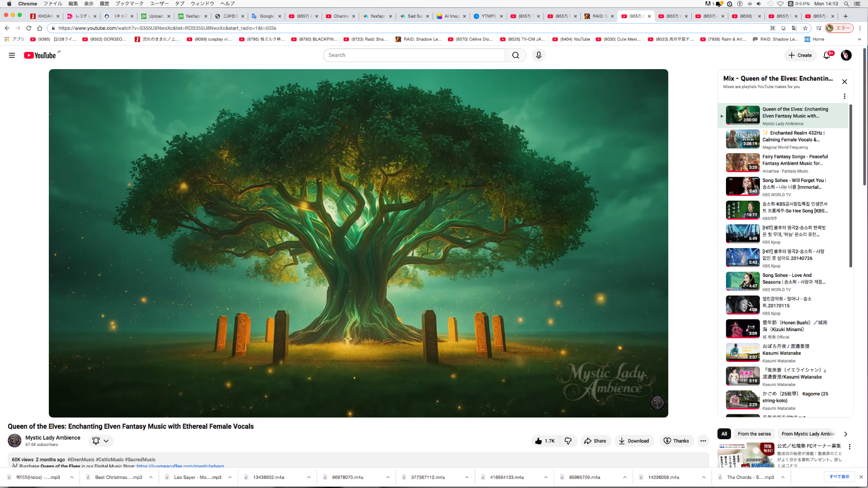The width and height of the screenshot is (868, 488).
Task: Select the 'All' filter chip
Action: click(724, 434)
